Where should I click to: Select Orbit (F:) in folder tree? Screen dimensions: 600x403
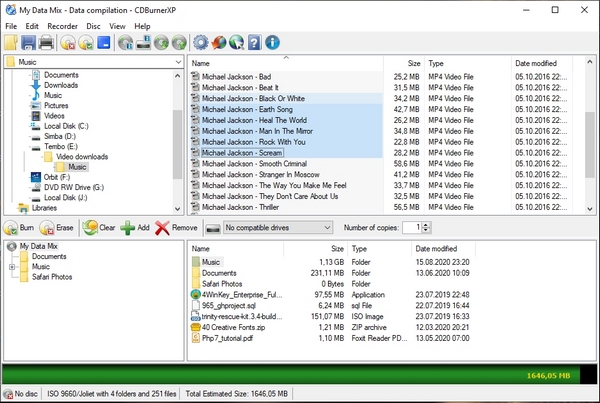(57, 177)
